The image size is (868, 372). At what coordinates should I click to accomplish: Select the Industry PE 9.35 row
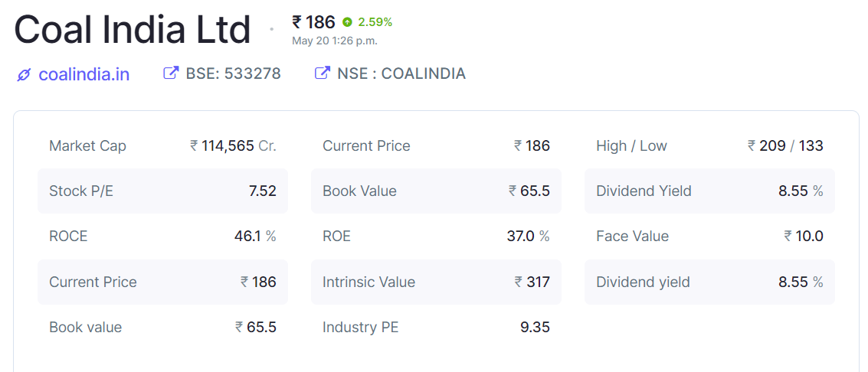[x=436, y=327]
